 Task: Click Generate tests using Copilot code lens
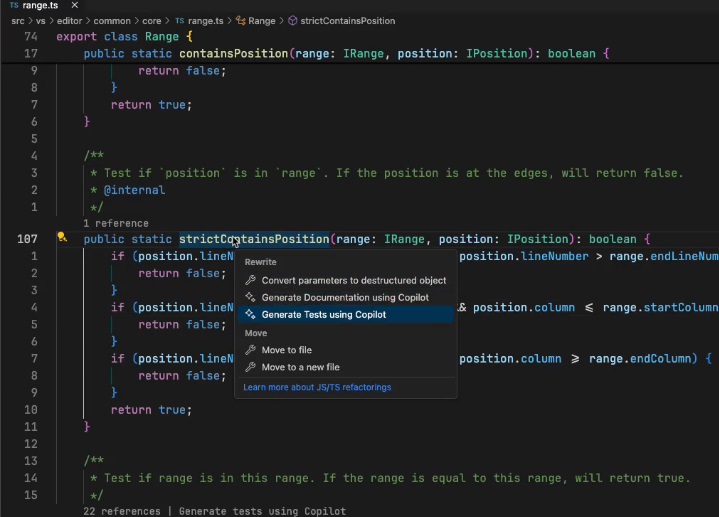pyautogui.click(x=262, y=511)
